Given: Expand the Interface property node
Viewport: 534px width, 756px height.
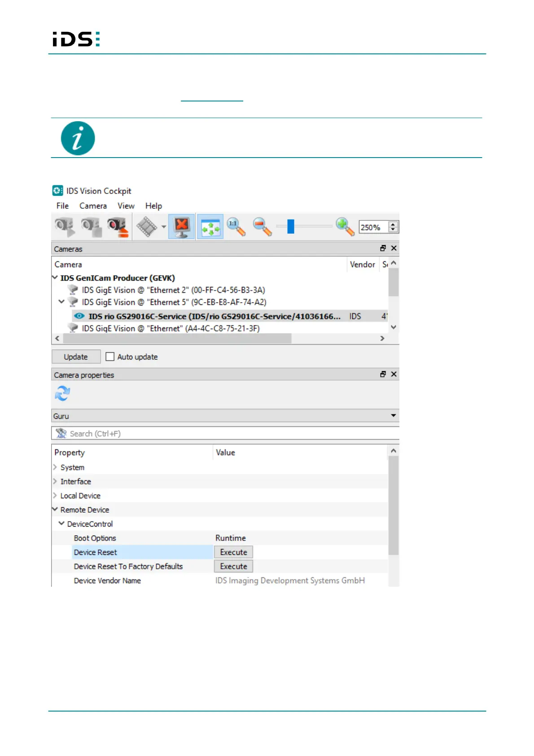Looking at the screenshot, I should point(55,481).
